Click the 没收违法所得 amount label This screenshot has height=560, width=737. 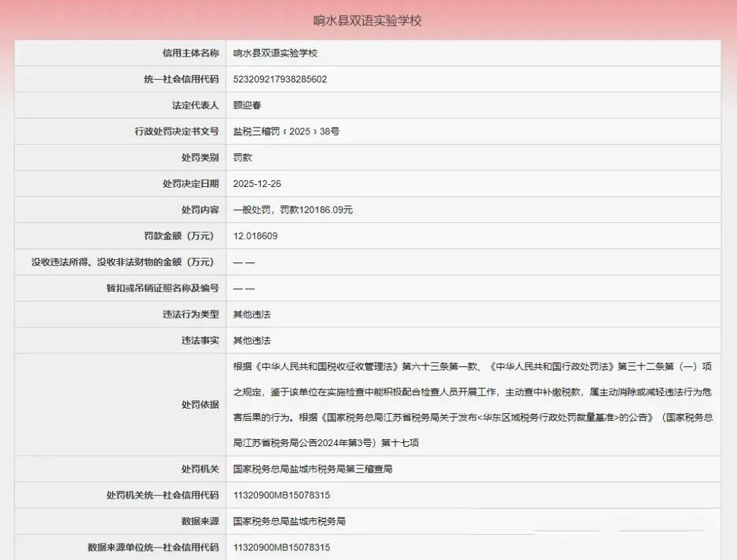pos(123,262)
